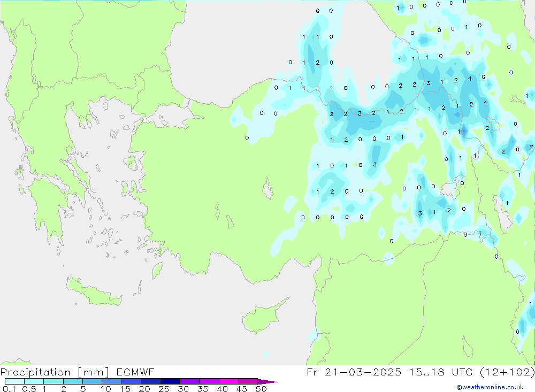Click the date "21-03-2025" text

click(x=363, y=372)
